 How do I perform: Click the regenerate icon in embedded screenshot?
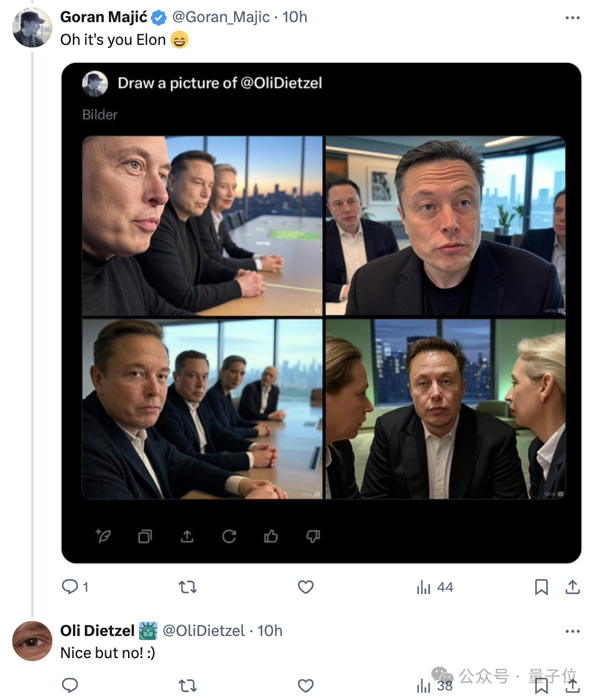[229, 536]
